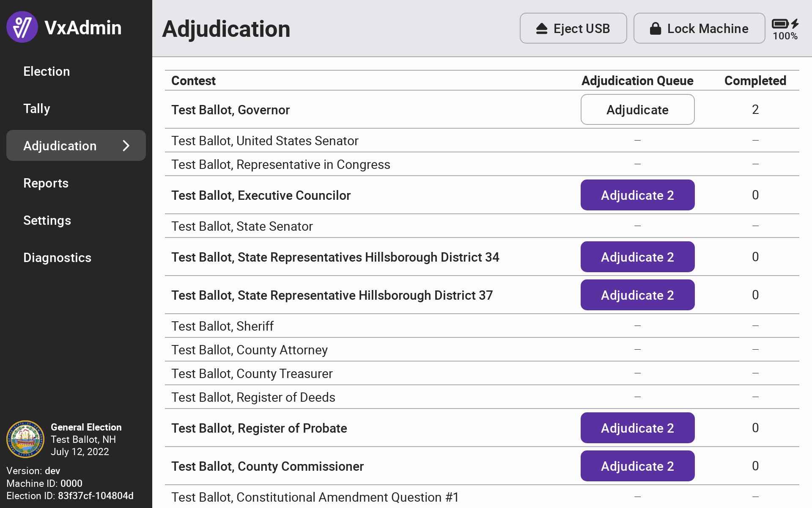812x508 pixels.
Task: Open the Reports section
Action: pos(46,183)
